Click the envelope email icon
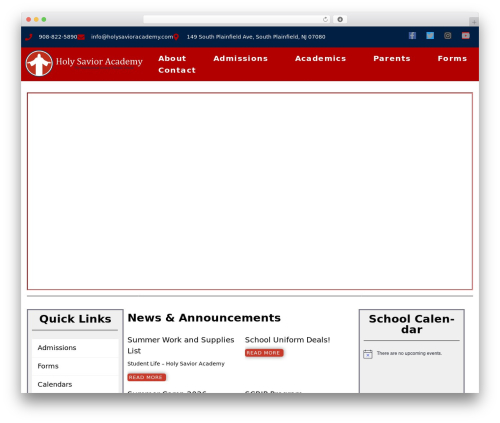 point(81,37)
